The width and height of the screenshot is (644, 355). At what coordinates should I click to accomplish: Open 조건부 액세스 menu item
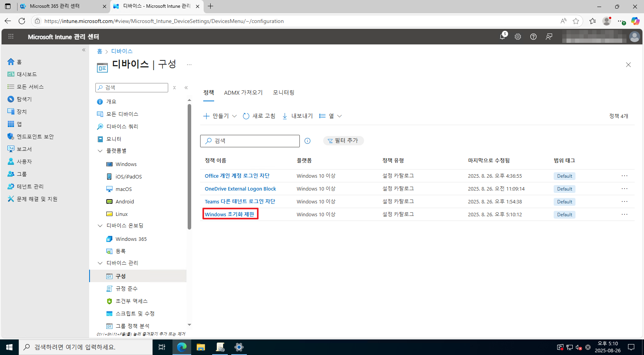tap(132, 301)
